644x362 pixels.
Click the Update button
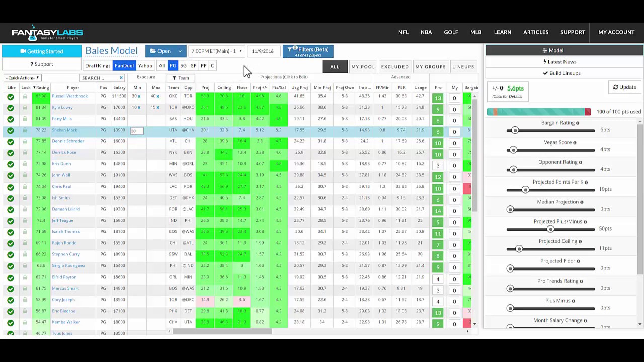[x=624, y=87]
